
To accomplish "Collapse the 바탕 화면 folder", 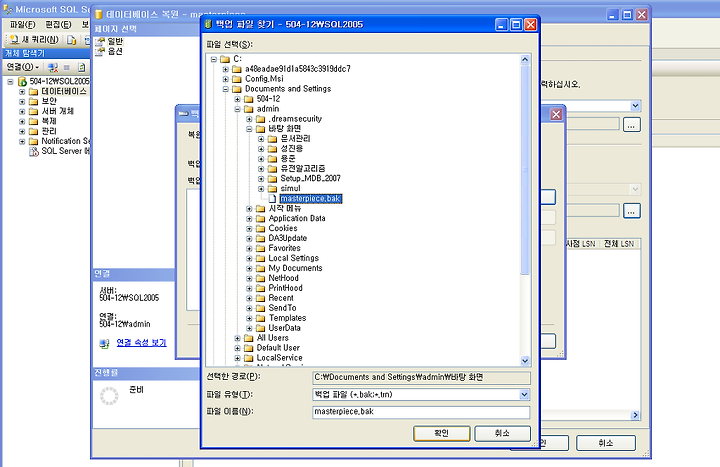I will point(249,129).
